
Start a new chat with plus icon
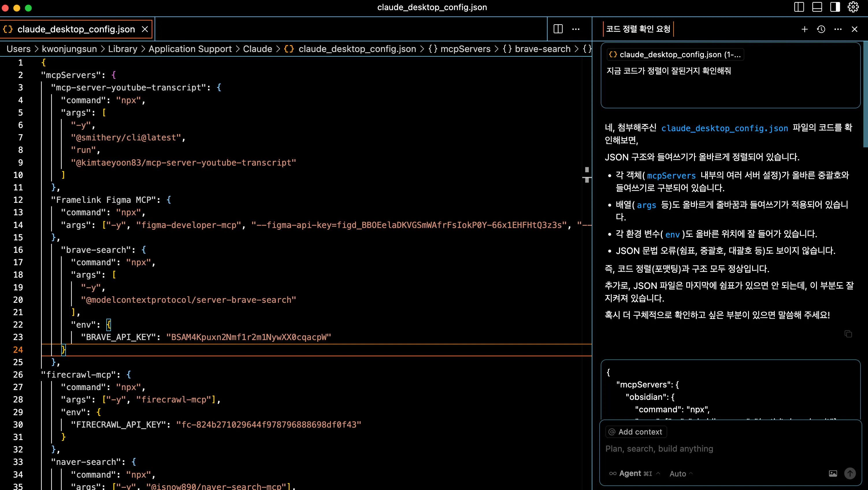[805, 29]
